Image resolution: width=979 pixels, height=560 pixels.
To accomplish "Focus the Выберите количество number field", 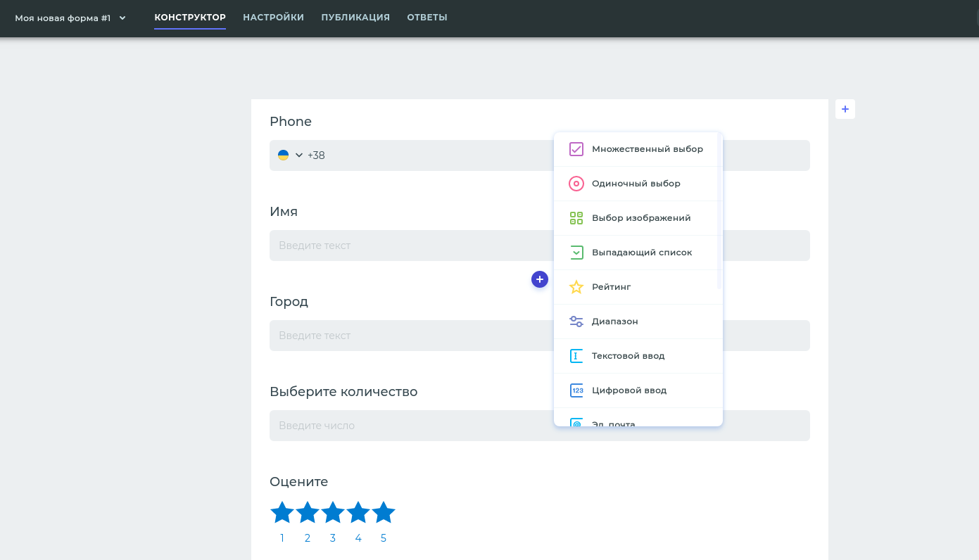I will pos(408,426).
